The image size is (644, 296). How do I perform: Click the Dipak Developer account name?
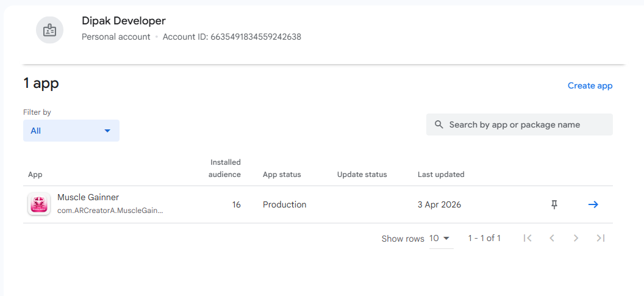tap(124, 21)
